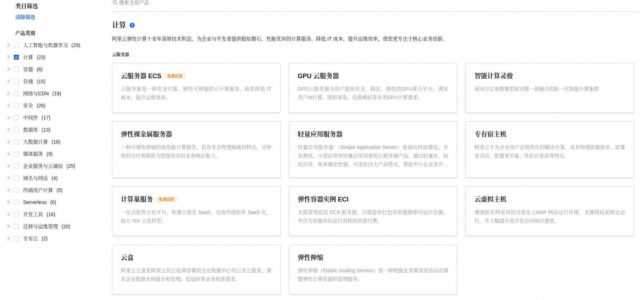Check the 专有云 checkbox
The image size is (644, 300).
[16, 239]
